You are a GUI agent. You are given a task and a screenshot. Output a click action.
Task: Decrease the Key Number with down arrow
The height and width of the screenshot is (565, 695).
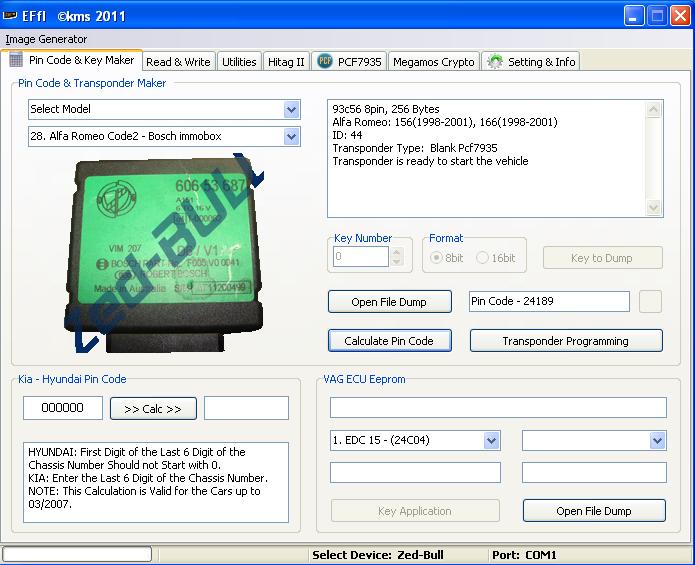(x=397, y=262)
